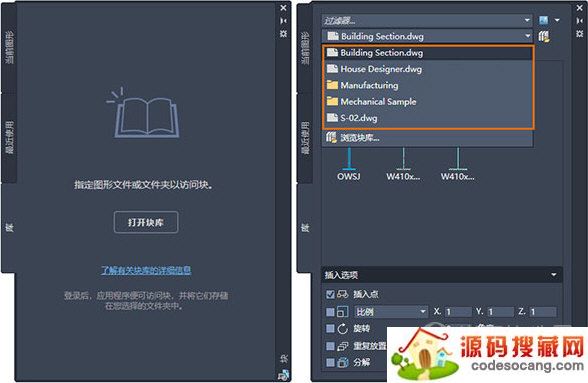Click the blocks icon at left palette bottom
Viewport: 588px width, 383px height.
pyautogui.click(x=284, y=374)
